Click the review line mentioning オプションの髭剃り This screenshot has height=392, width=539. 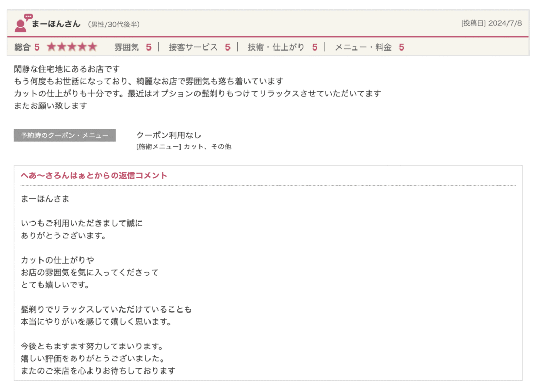point(197,93)
